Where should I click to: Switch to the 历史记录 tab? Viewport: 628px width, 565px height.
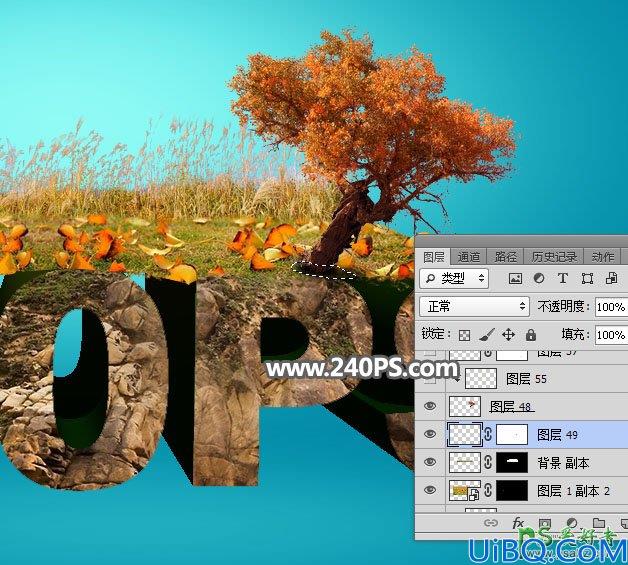pos(554,257)
